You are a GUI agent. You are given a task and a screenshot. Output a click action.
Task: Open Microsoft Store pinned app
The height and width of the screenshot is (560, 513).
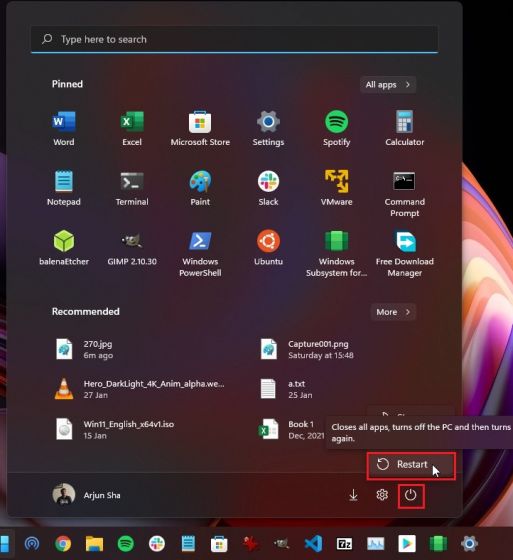pos(200,128)
